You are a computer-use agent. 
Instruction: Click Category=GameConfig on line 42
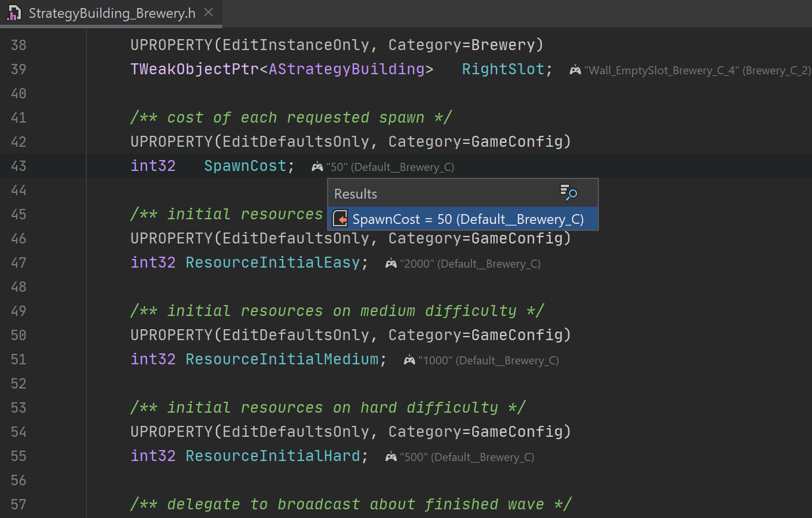(476, 142)
